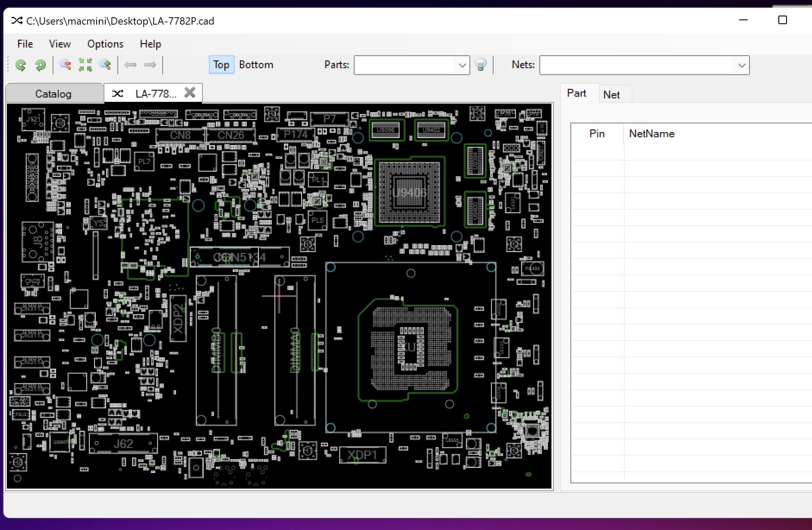
Task: Select the Net tab in side panel
Action: coord(611,95)
